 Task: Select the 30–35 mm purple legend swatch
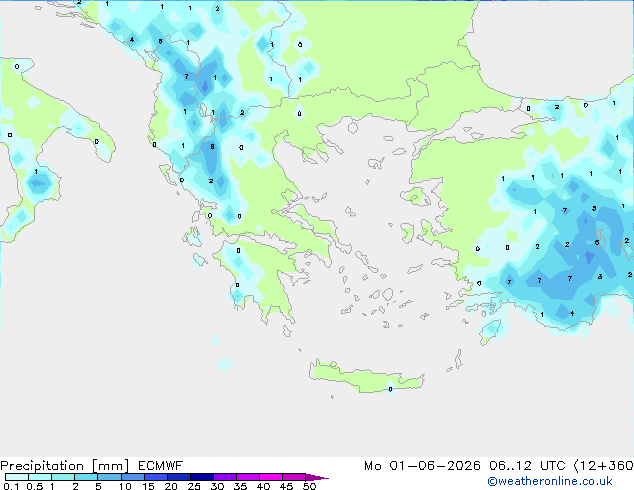[x=224, y=477]
